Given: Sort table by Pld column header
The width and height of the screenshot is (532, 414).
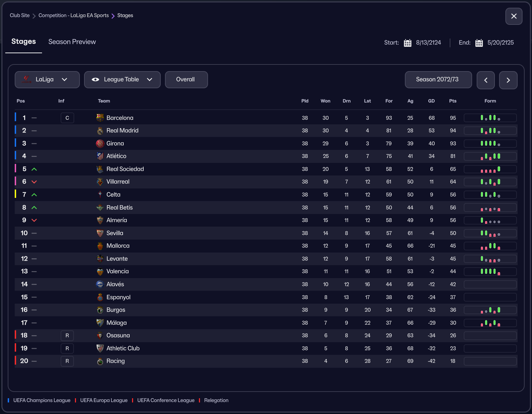Looking at the screenshot, I should (305, 101).
